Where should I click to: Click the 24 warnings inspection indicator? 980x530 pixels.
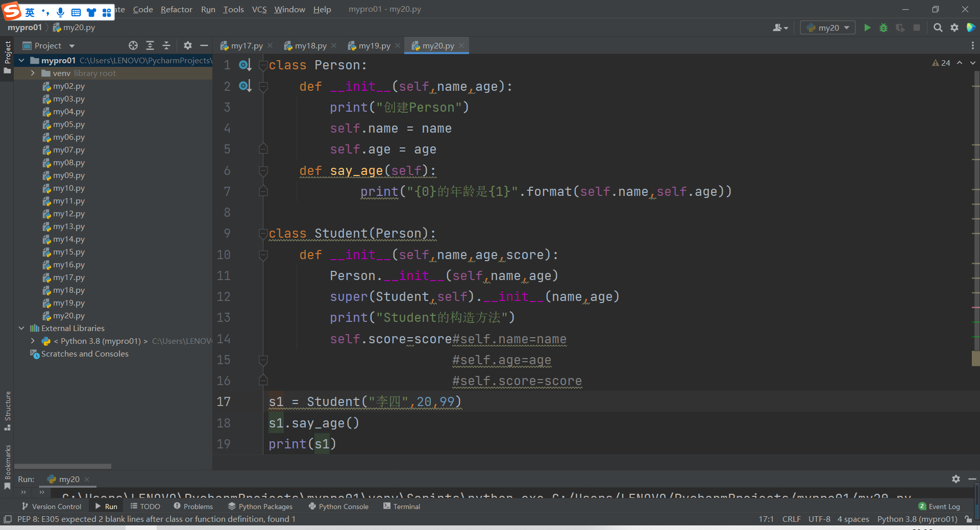click(x=941, y=63)
